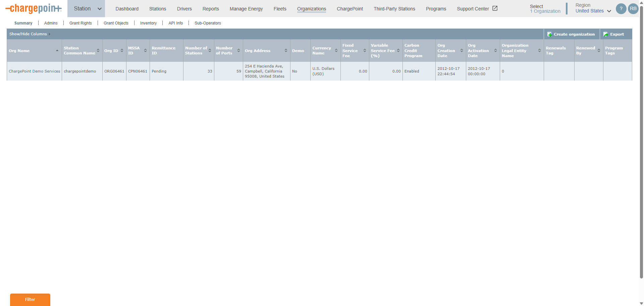
Task: Sort by Org Activation Date arrows
Action: point(495,51)
